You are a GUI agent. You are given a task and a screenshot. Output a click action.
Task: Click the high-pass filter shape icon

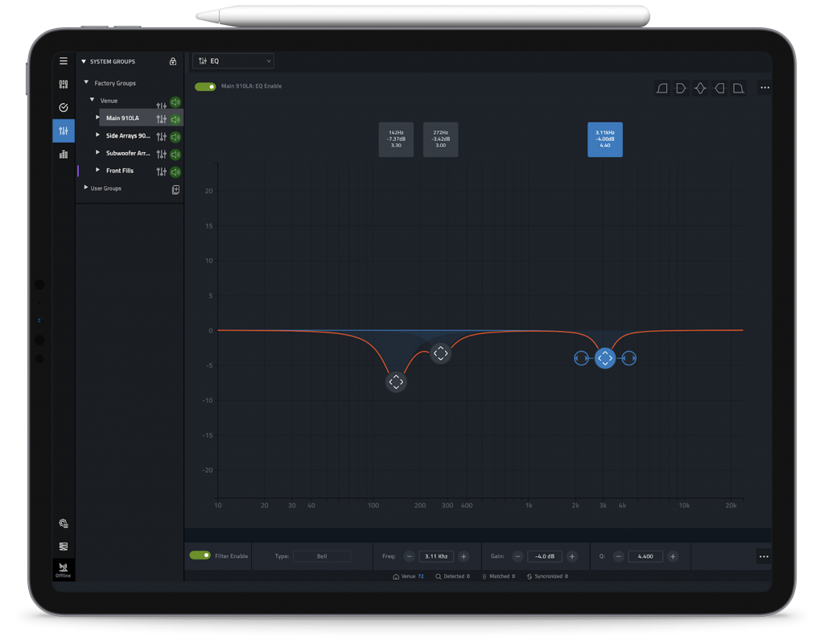[x=661, y=89]
